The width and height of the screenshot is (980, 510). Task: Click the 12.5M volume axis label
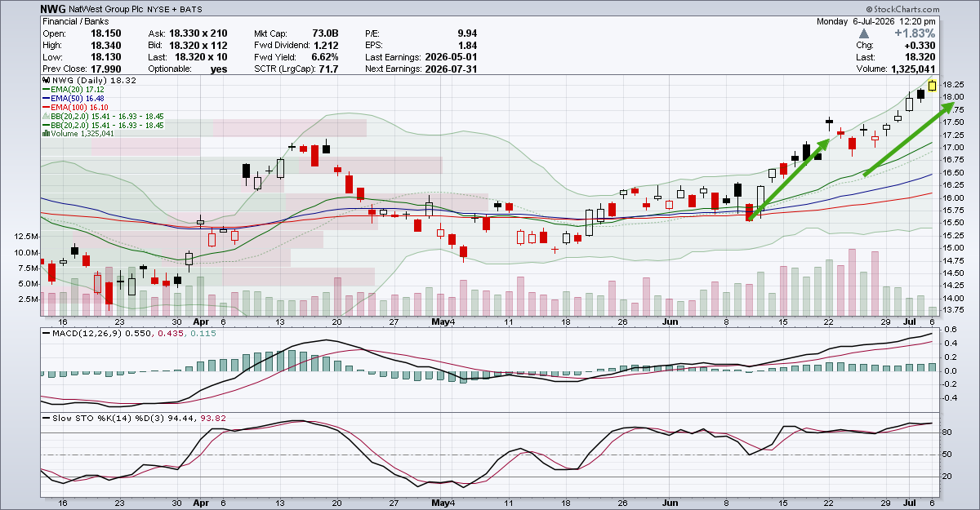(24, 236)
